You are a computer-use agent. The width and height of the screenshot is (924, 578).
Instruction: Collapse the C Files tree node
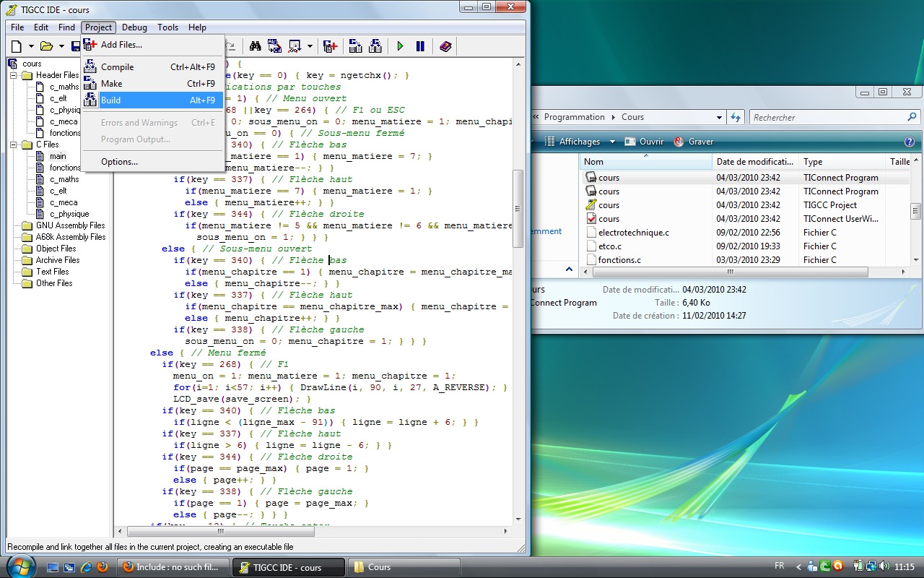coord(14,144)
